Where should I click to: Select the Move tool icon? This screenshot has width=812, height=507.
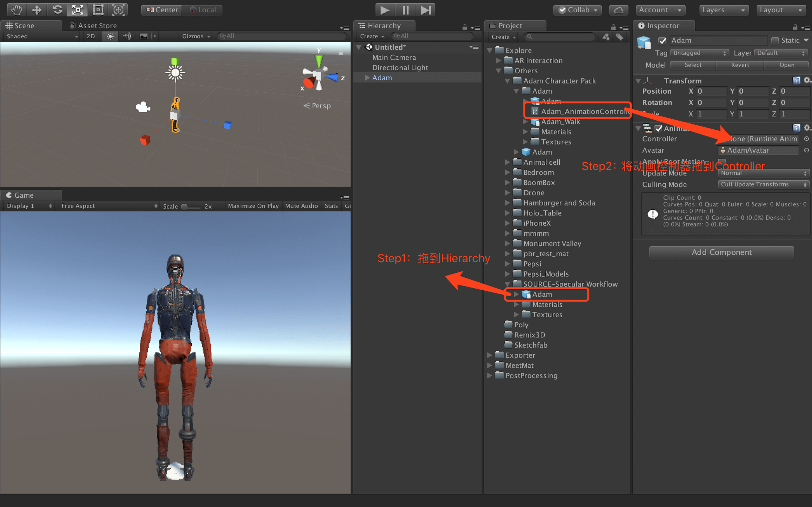click(x=37, y=10)
